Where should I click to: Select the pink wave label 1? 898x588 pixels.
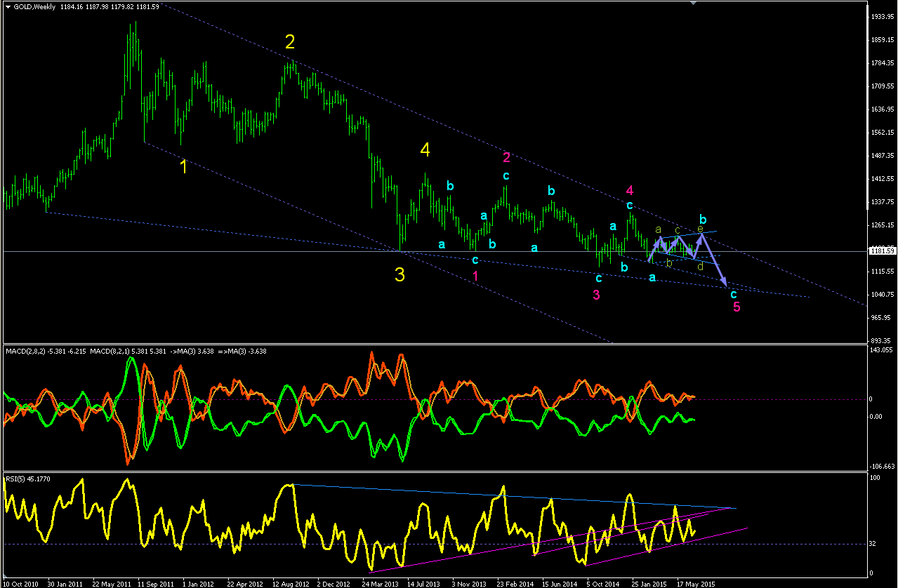pos(475,276)
